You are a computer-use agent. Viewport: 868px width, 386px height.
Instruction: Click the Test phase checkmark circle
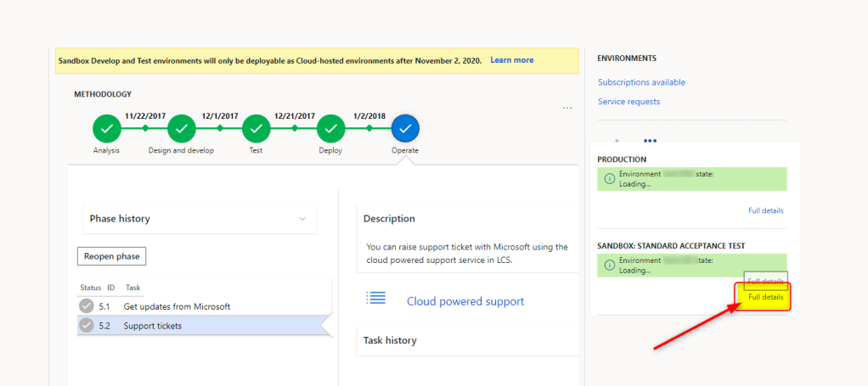tap(256, 129)
